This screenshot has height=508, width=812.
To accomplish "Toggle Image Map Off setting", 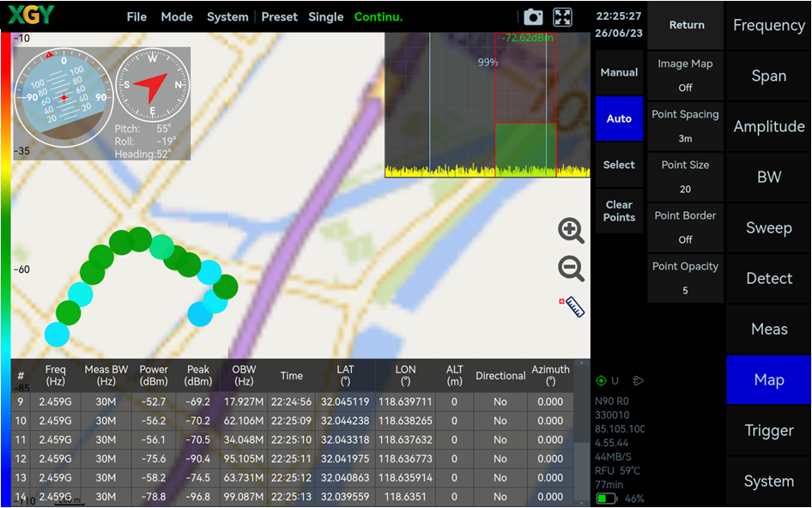I will click(685, 76).
